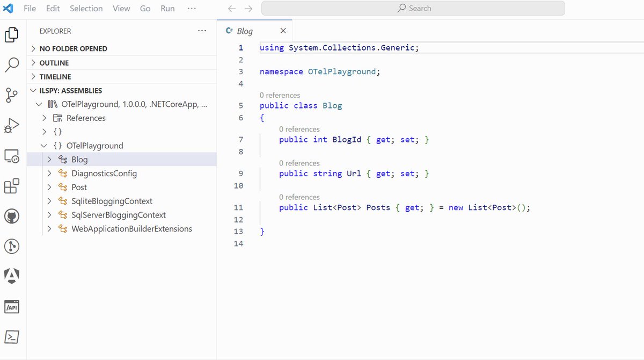Click 'System.Collections.Generic' in using line
This screenshot has height=360, width=644.
coord(352,48)
